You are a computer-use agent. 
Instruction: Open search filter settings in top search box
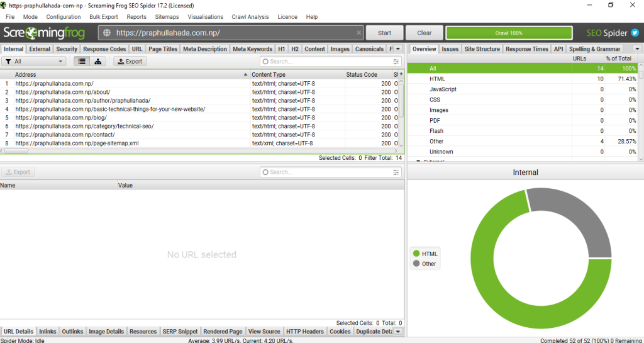396,62
